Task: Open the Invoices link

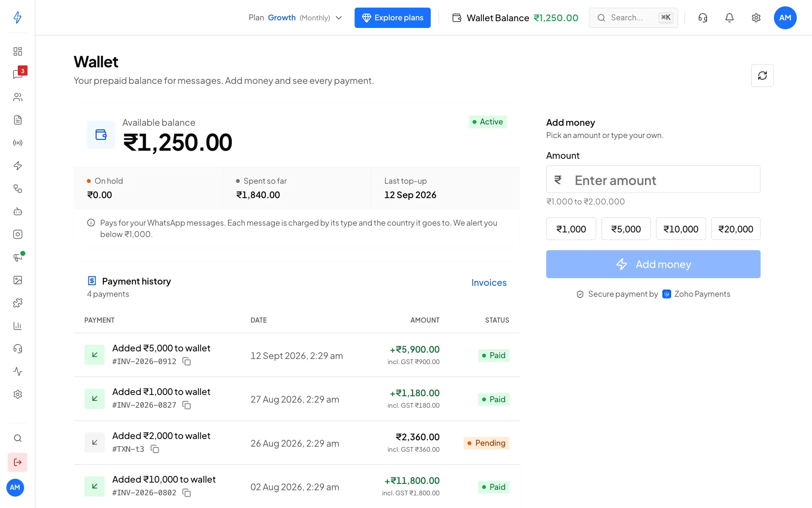Action: 489,282
